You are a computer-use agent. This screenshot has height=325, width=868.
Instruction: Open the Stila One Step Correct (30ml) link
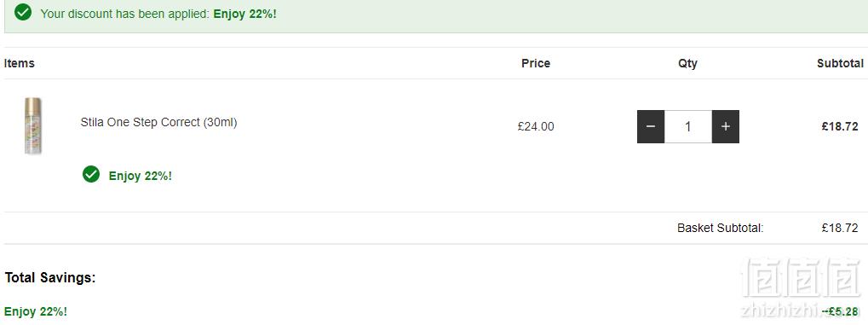tap(159, 123)
